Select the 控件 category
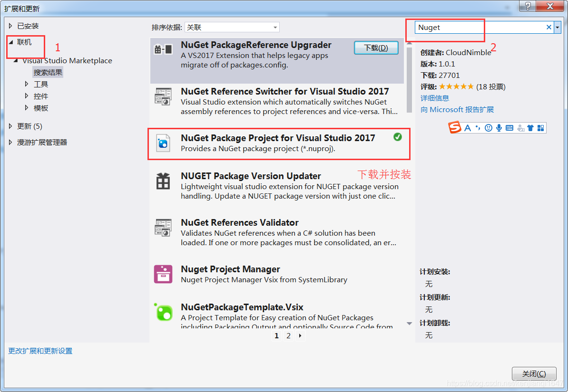The width and height of the screenshot is (568, 392). [x=41, y=96]
